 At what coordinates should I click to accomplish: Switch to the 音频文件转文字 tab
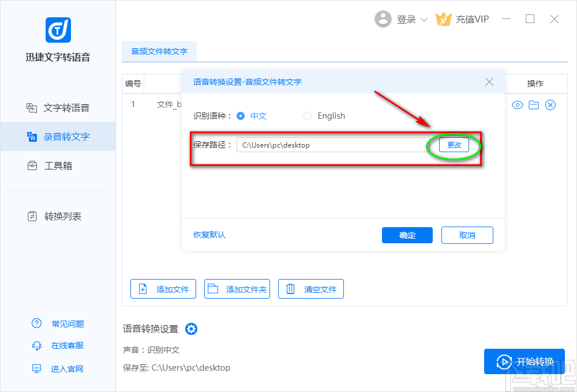[159, 51]
